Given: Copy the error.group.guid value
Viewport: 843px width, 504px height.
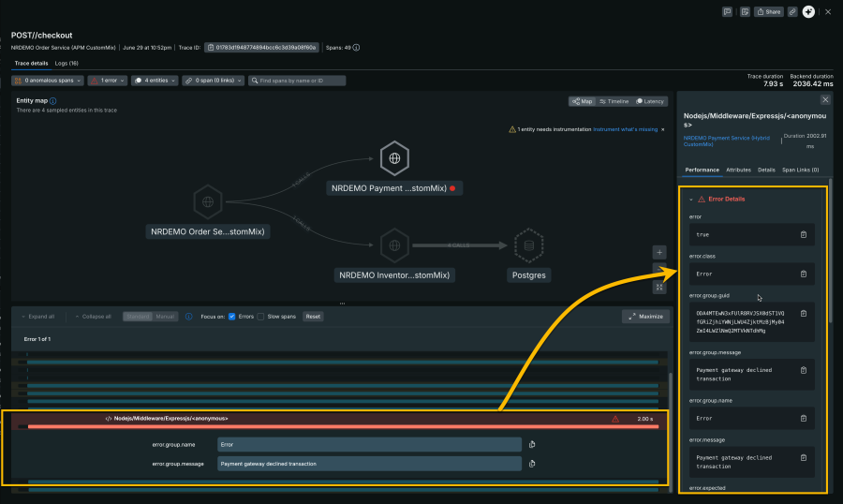Looking at the screenshot, I should 804,314.
